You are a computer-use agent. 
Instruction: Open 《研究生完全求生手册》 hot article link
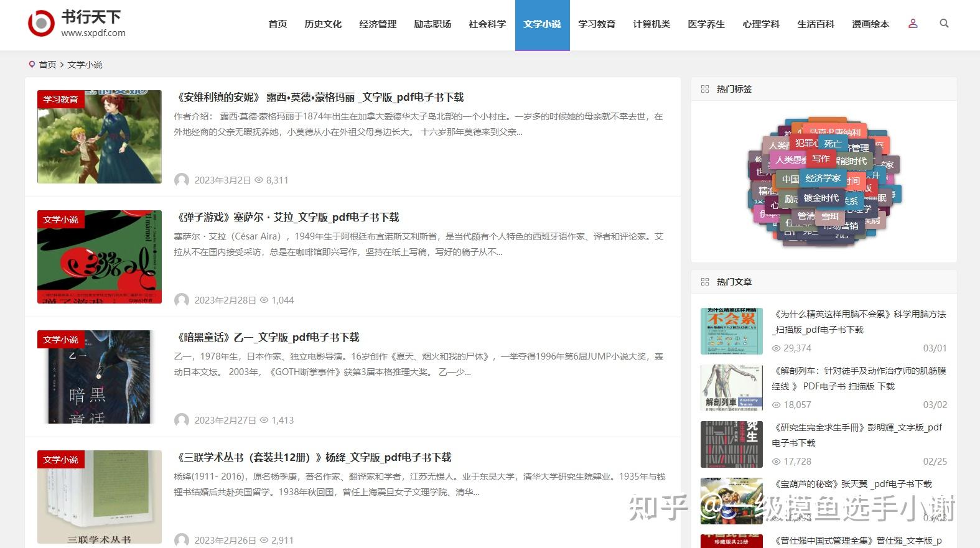click(857, 435)
